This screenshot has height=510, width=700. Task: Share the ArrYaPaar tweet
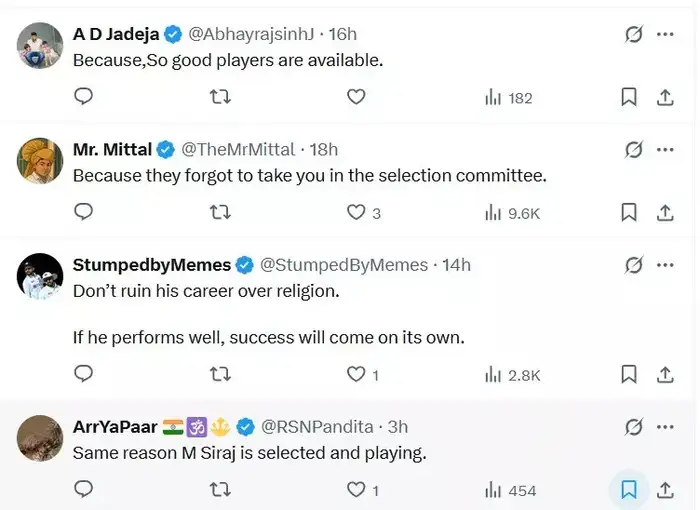click(665, 490)
